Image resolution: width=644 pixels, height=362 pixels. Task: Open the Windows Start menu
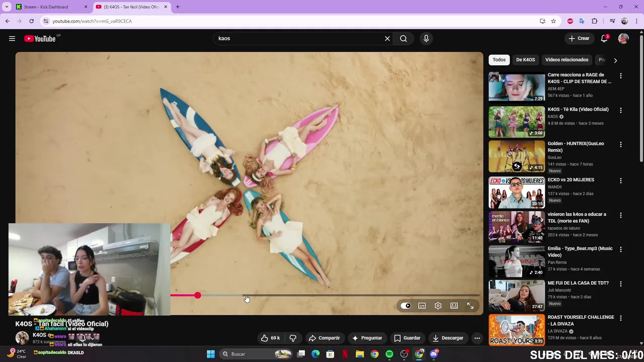(211, 354)
